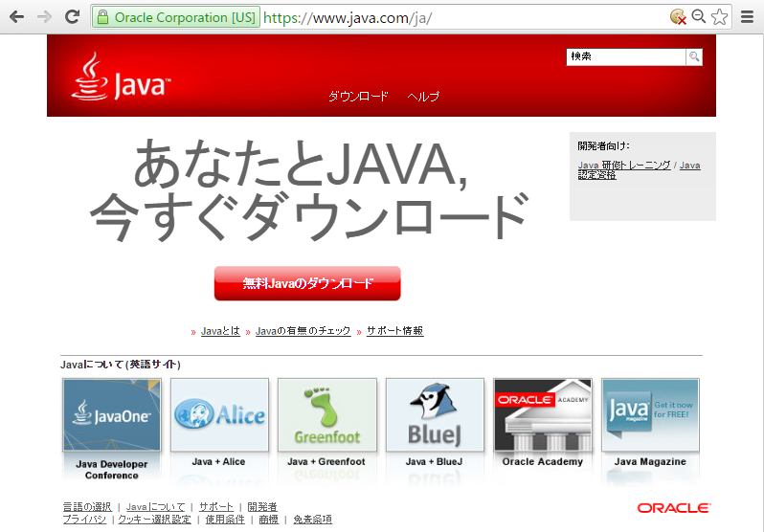Click the Java + Alice caption
The width and height of the screenshot is (764, 532).
coord(218,462)
